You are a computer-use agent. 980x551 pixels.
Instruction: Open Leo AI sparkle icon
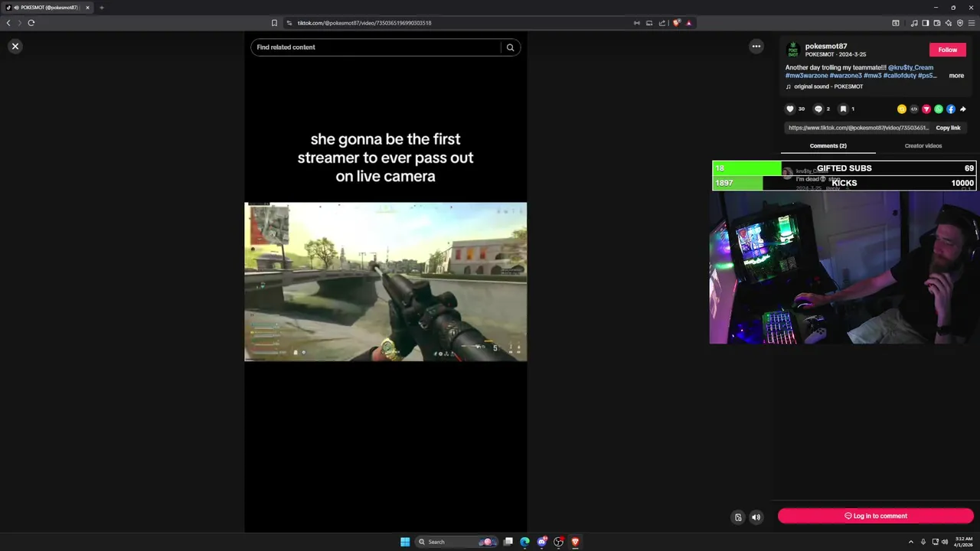pyautogui.click(x=949, y=23)
